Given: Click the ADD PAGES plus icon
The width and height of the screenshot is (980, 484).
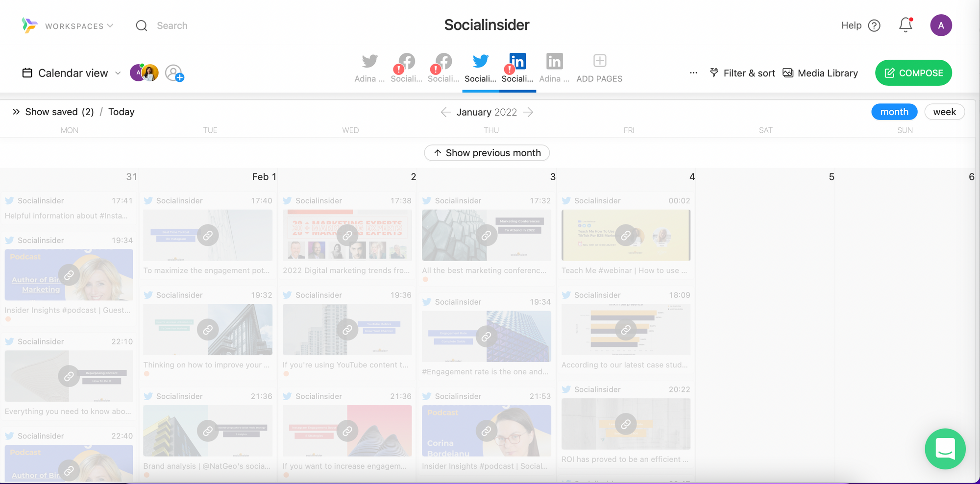Looking at the screenshot, I should point(600,61).
